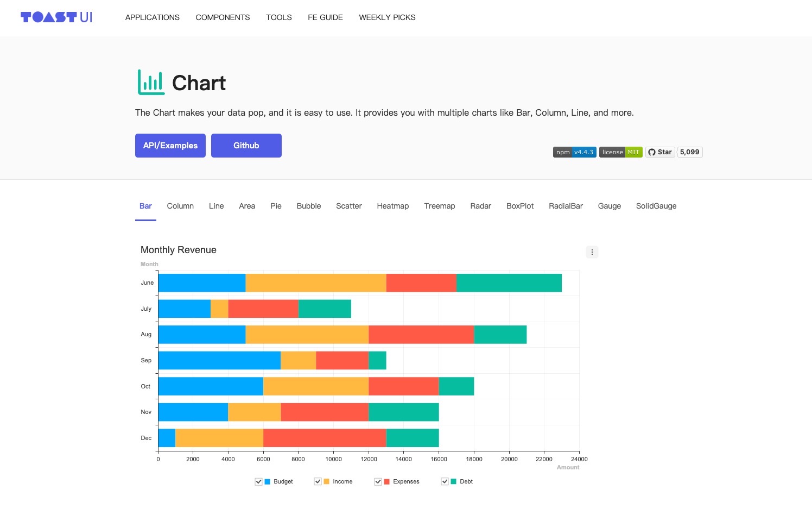This screenshot has width=812, height=515.
Task: Open the APPLICATIONS menu
Action: 153,17
